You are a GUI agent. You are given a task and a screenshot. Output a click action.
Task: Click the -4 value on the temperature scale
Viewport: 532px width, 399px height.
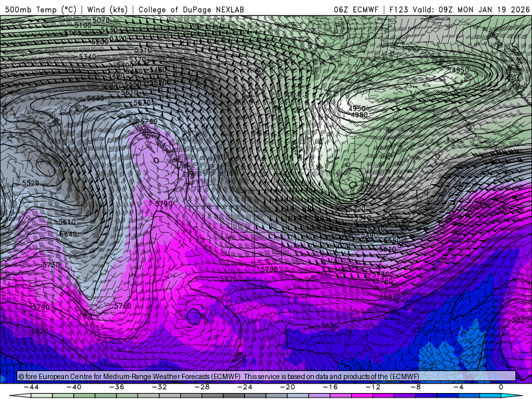[x=458, y=387]
